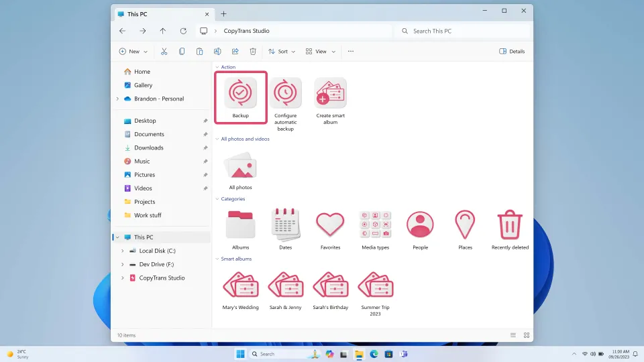
Task: Go back with the Back arrow
Action: (x=122, y=31)
